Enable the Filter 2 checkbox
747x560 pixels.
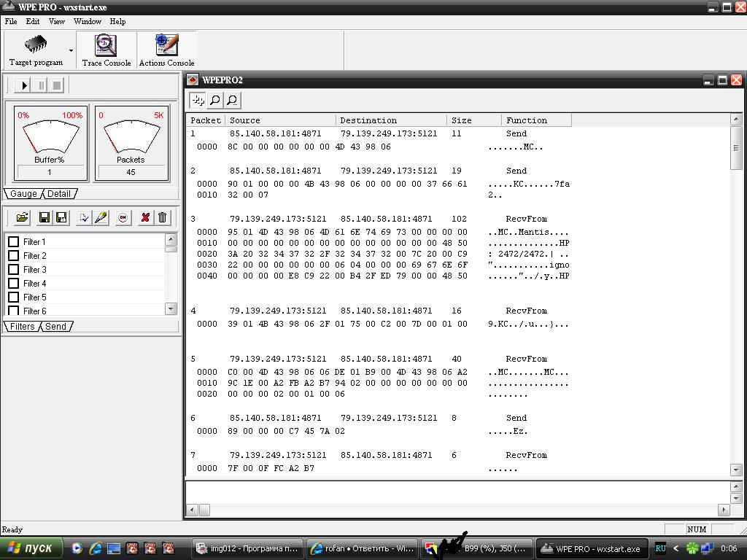[x=14, y=256]
